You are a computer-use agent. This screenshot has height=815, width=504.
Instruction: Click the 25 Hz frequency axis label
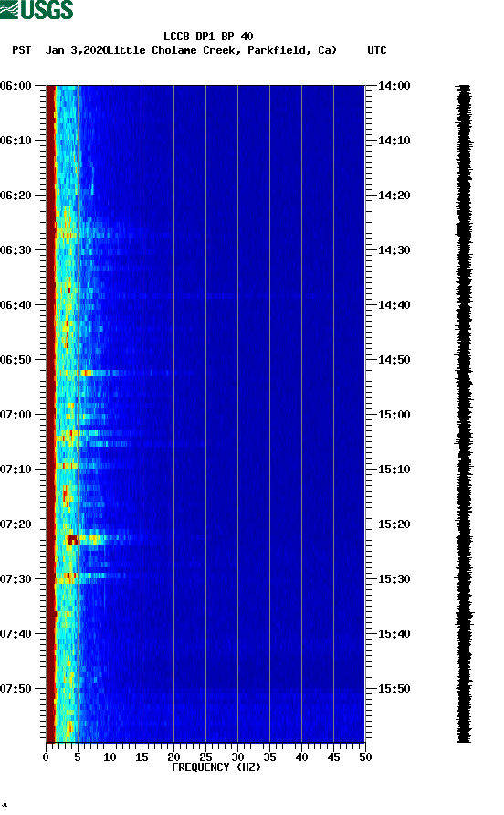pyautogui.click(x=205, y=757)
